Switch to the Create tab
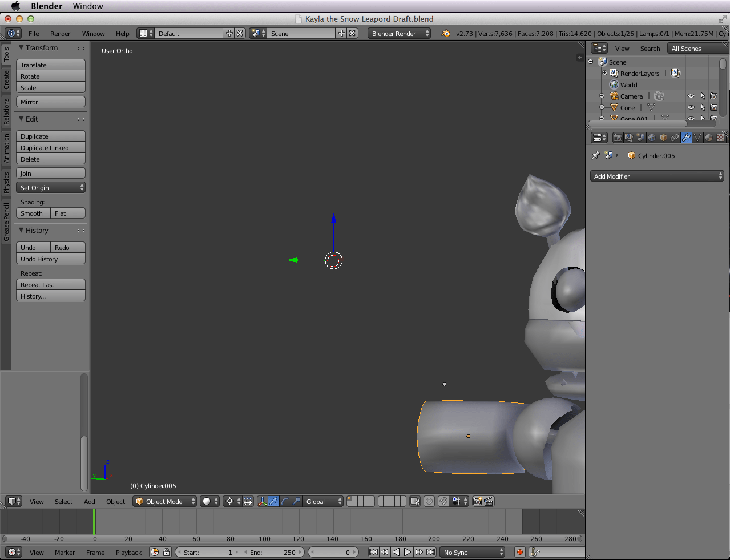 tap(6, 79)
